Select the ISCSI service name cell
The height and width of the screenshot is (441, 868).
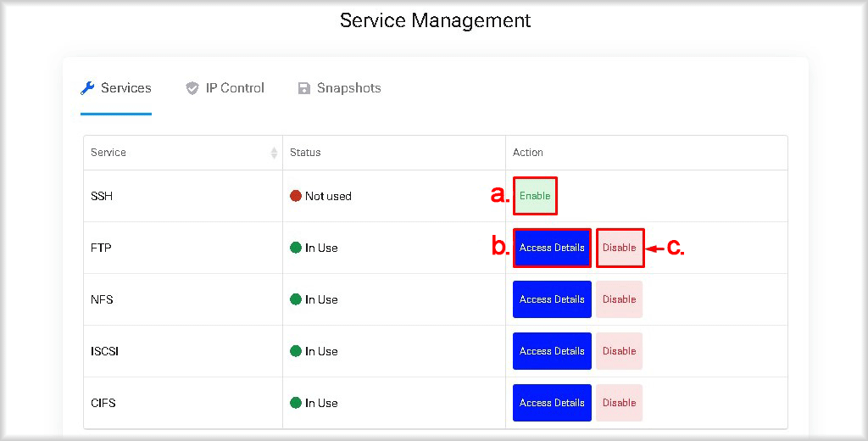click(183, 351)
